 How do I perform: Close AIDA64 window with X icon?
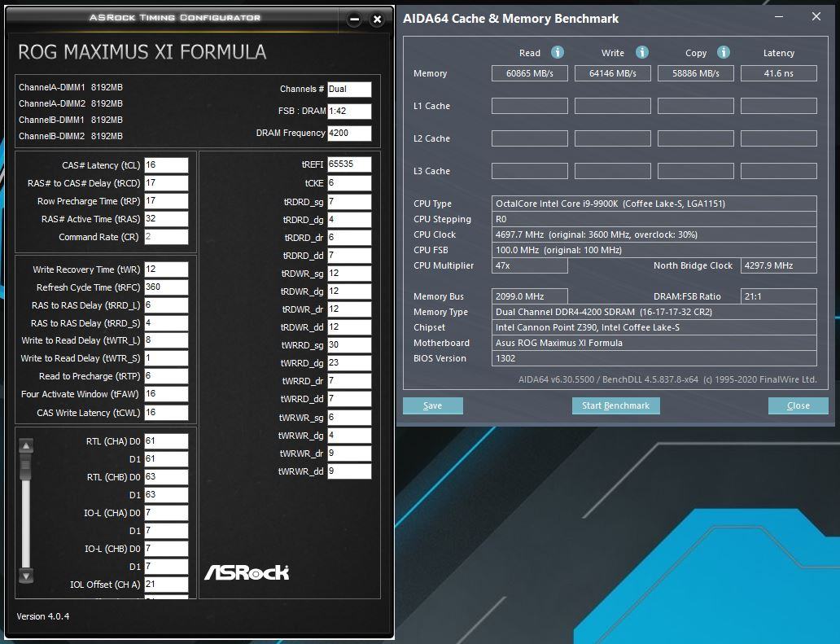(816, 16)
